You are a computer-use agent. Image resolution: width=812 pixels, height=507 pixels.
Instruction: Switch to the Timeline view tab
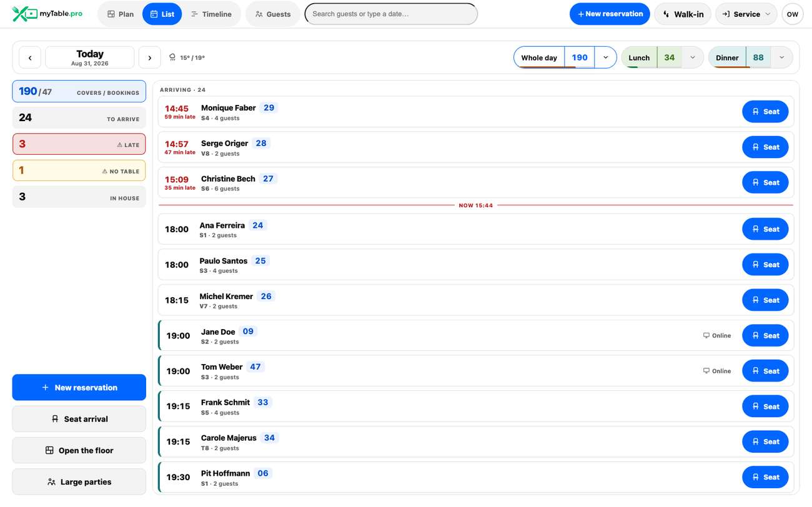(211, 14)
